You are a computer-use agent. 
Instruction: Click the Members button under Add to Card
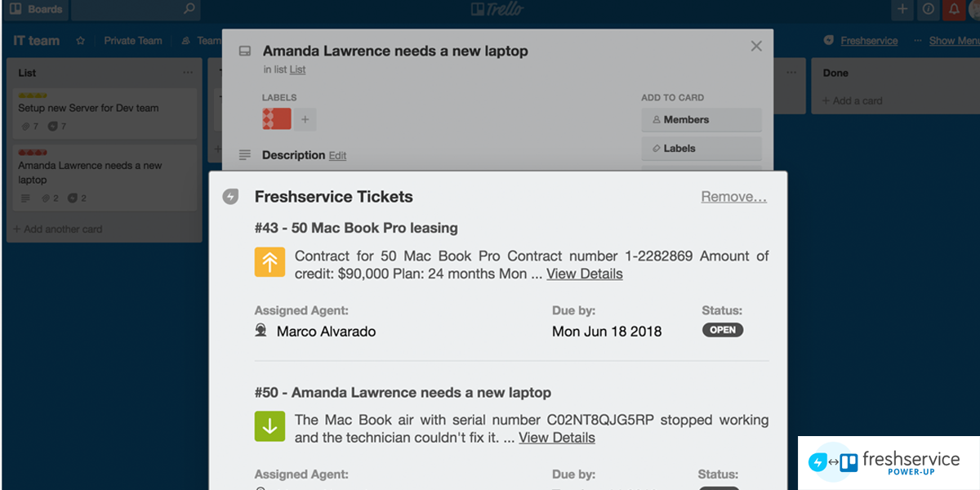[701, 119]
